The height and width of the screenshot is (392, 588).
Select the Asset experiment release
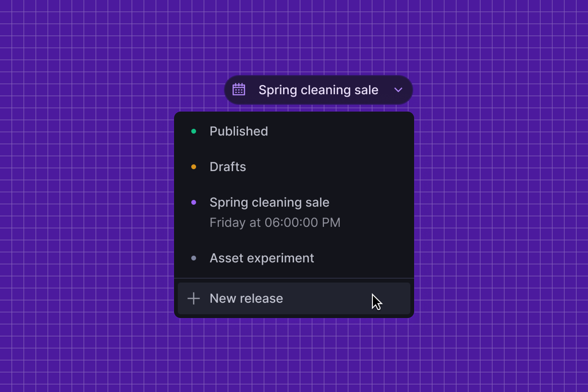coord(294,258)
